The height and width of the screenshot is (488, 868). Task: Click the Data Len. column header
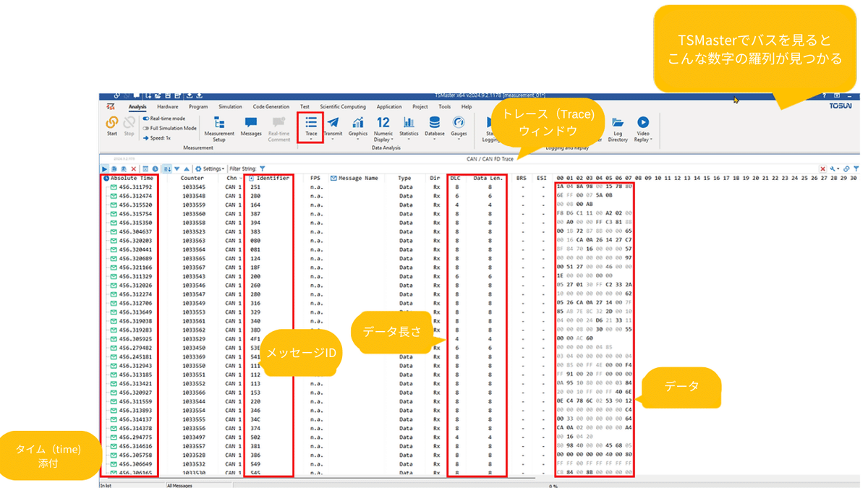(488, 178)
